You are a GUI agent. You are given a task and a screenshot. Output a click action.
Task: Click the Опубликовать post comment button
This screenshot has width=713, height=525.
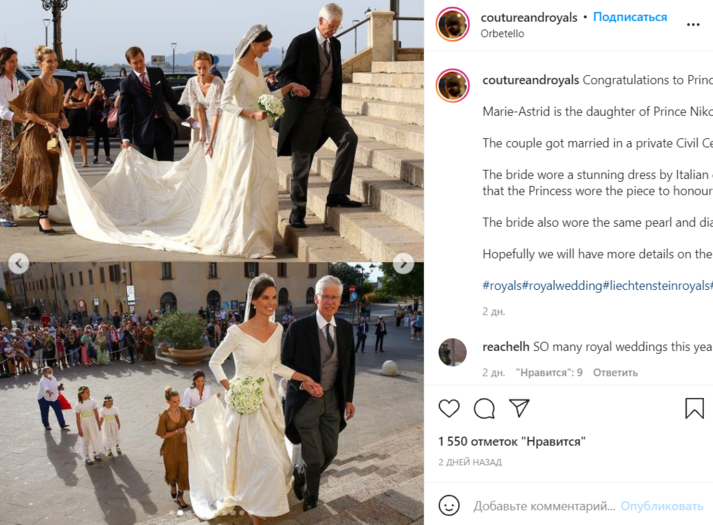coord(662,505)
